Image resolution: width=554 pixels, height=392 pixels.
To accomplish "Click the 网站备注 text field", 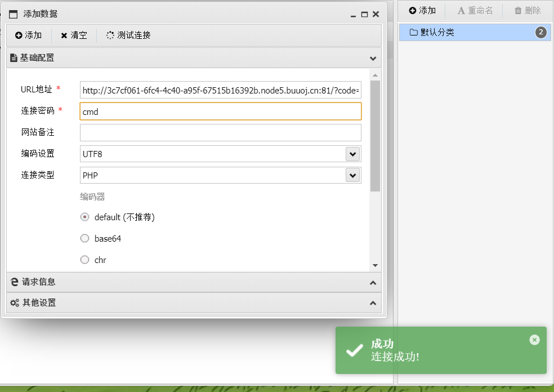I will pyautogui.click(x=220, y=132).
